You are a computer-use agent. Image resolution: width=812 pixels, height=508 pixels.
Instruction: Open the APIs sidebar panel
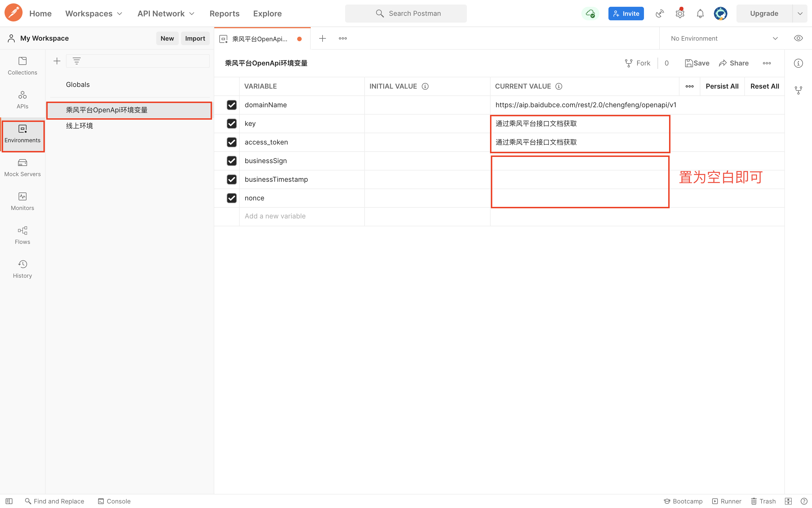(x=23, y=100)
